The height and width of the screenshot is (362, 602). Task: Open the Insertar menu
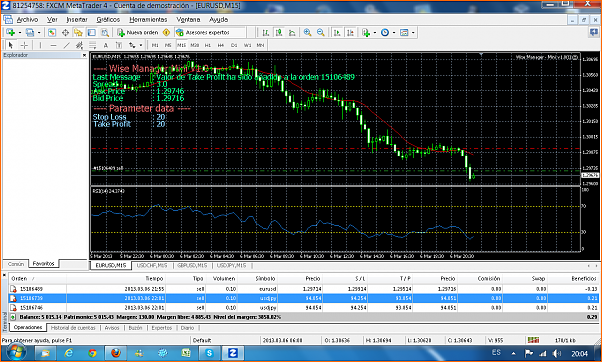pos(77,20)
